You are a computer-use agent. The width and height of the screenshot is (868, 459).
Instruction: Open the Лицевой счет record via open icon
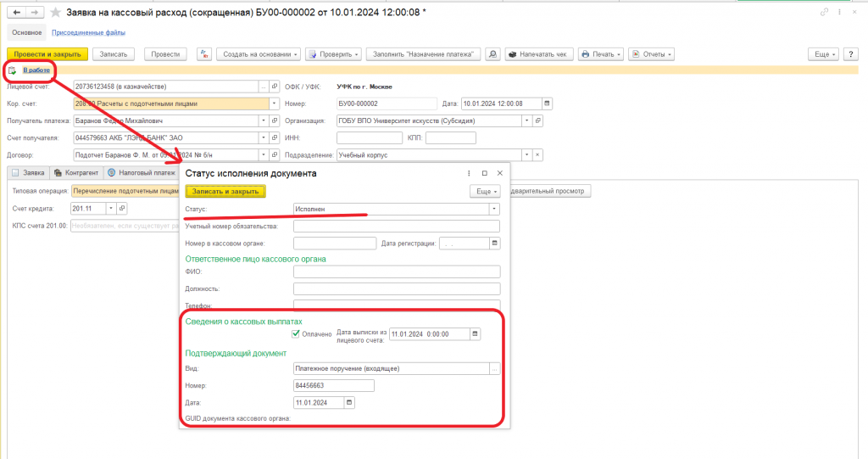[x=275, y=87]
